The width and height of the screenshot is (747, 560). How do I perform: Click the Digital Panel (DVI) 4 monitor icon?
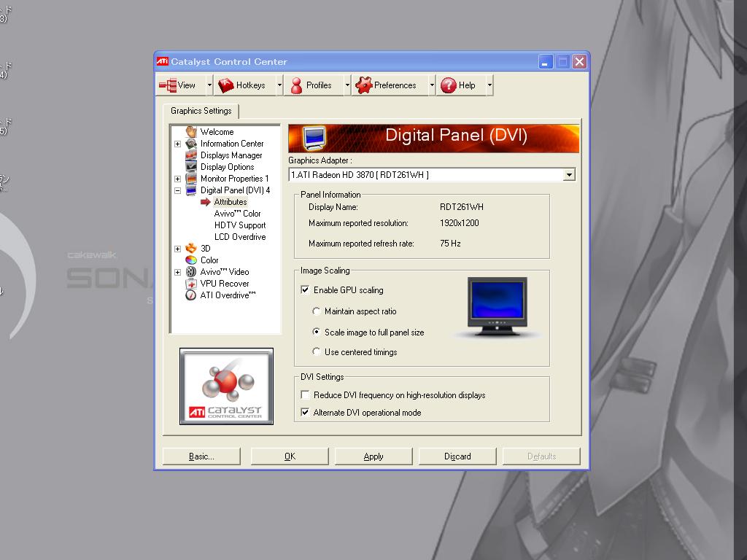click(x=191, y=190)
